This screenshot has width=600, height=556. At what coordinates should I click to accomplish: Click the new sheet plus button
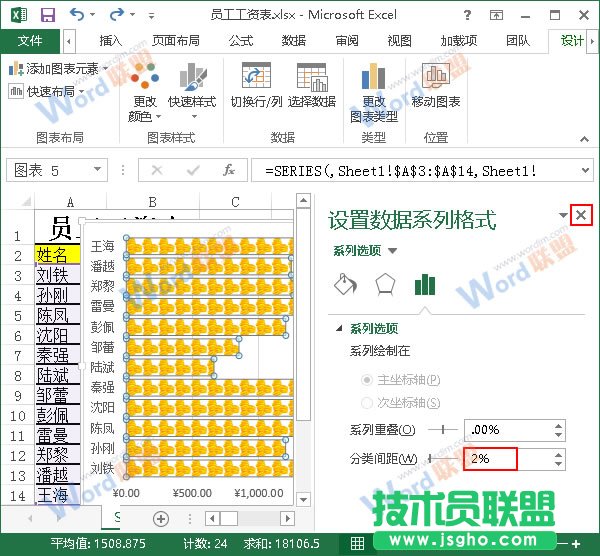161,519
